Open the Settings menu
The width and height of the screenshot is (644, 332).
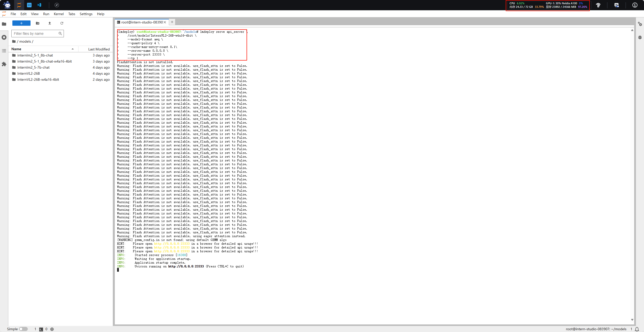click(x=86, y=14)
